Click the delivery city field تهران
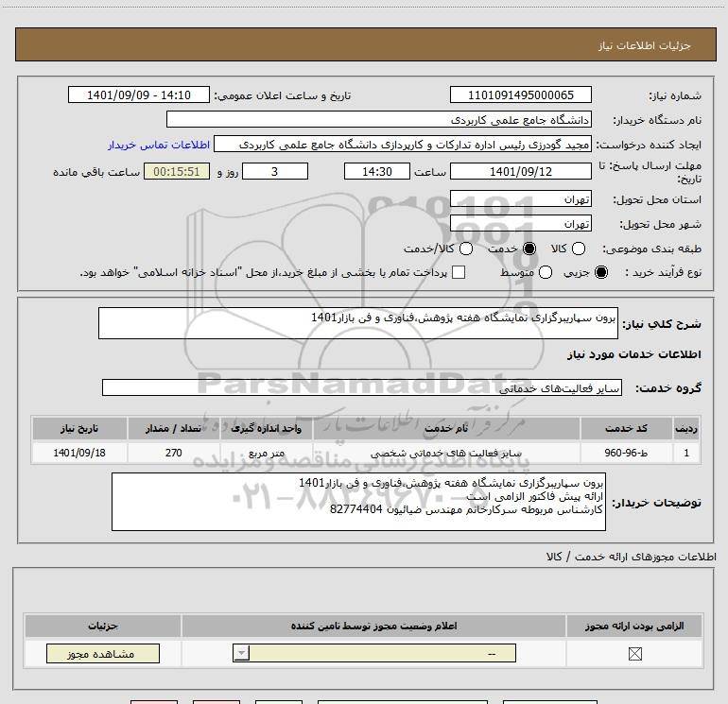728x704 pixels. [520, 224]
